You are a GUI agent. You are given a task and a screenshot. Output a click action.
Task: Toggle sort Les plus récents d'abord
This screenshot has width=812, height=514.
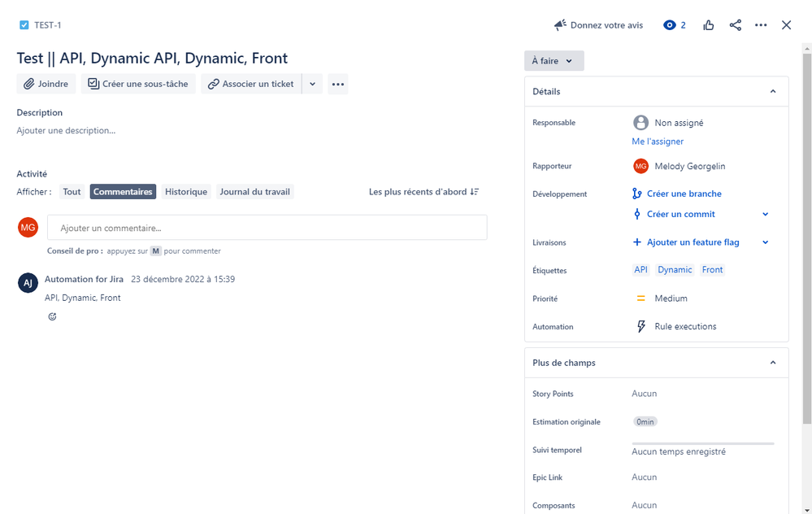coord(423,192)
